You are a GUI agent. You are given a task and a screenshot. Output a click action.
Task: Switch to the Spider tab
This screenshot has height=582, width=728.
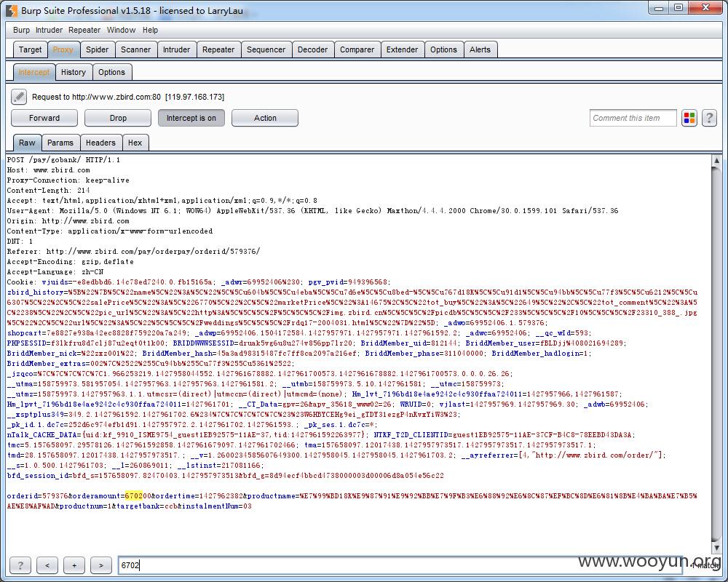[97, 49]
